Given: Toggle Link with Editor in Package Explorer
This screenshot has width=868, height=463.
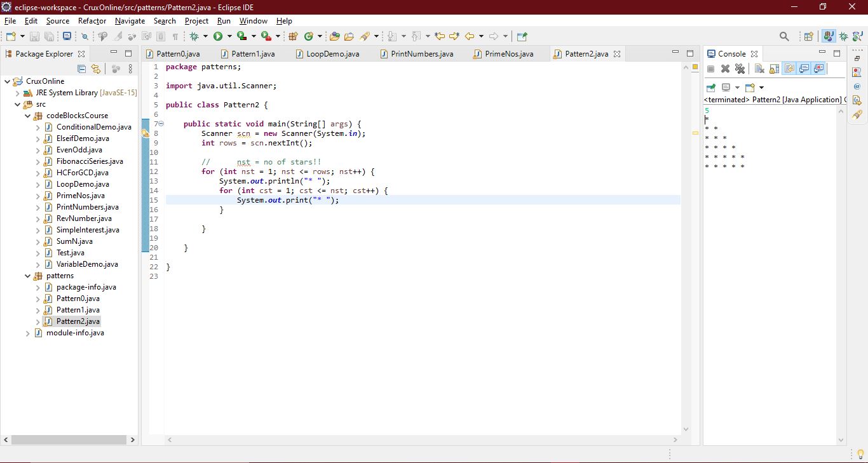Looking at the screenshot, I should 95,69.
